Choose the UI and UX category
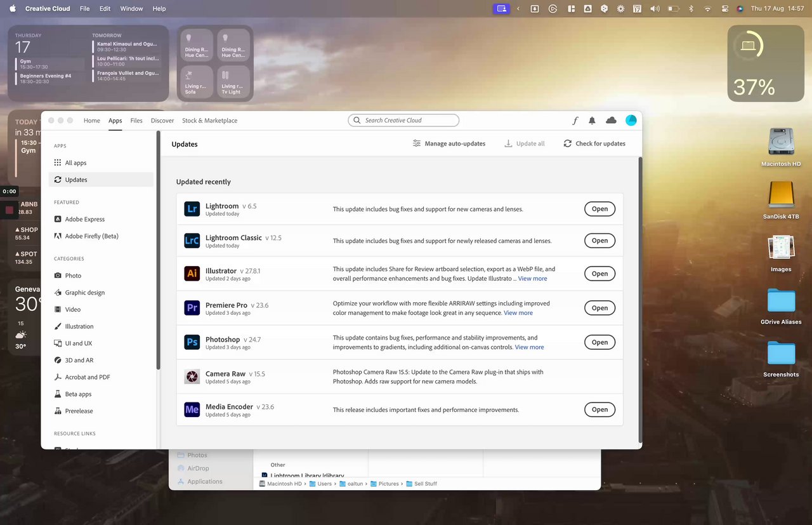Image resolution: width=812 pixels, height=525 pixels. (101, 343)
